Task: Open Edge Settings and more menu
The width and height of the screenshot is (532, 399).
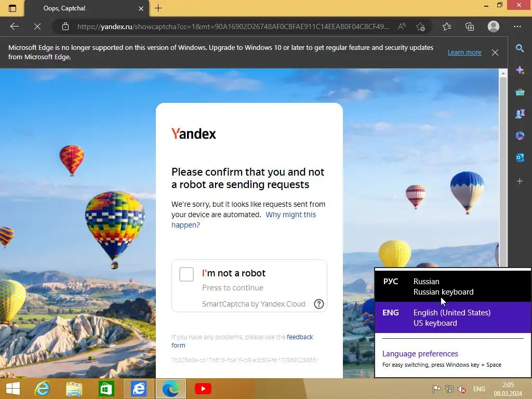Action: [517, 26]
